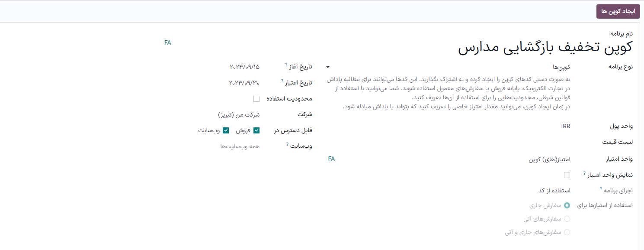This screenshot has height=250, width=644.
Task: Select the سفارش‌های جاری و آتی radio option
Action: click(567, 232)
